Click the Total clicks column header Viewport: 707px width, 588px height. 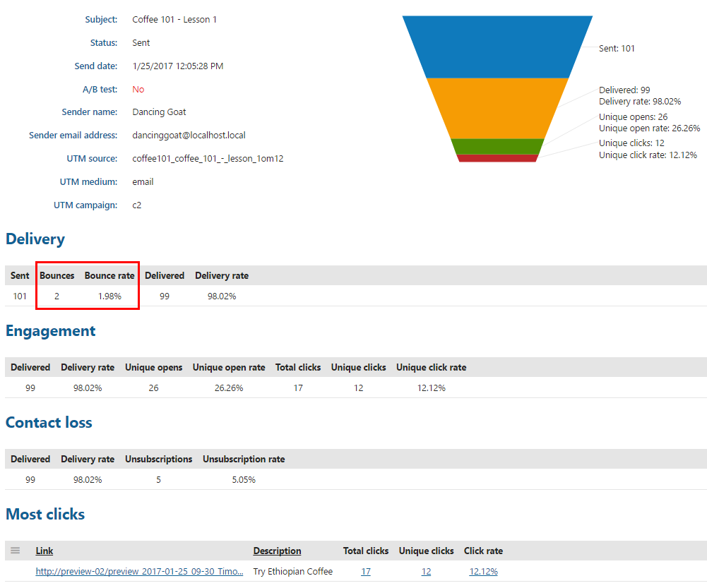tap(366, 551)
